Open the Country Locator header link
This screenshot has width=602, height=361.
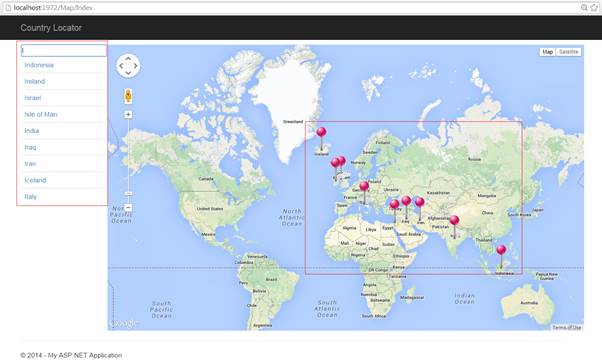(x=51, y=28)
